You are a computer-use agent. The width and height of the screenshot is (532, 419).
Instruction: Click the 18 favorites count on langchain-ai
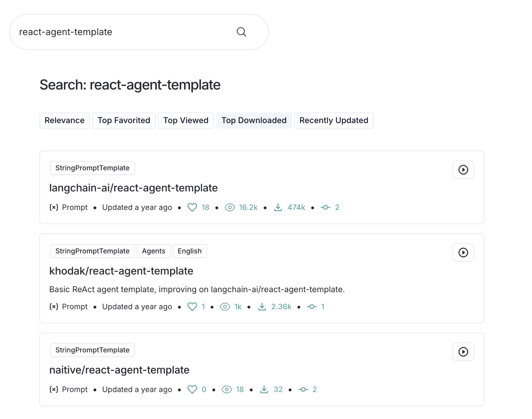205,208
